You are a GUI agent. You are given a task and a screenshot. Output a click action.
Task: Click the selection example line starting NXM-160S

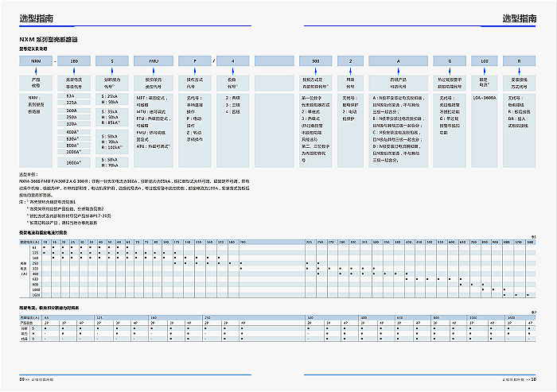(x=134, y=181)
